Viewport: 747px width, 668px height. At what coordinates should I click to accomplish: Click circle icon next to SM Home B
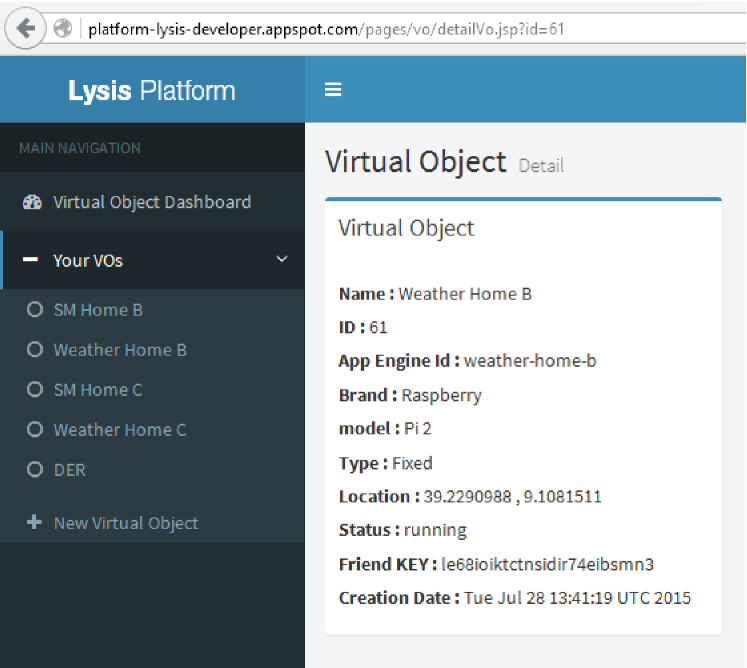35,310
